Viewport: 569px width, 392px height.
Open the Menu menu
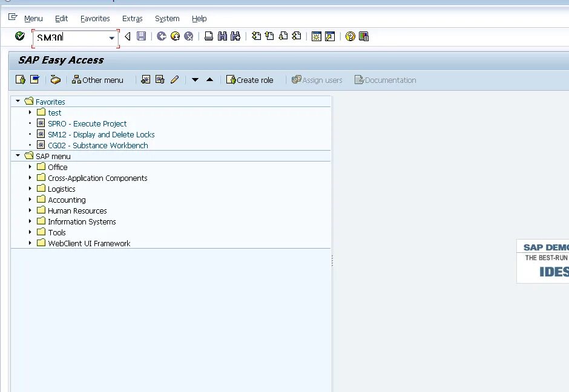coord(33,19)
